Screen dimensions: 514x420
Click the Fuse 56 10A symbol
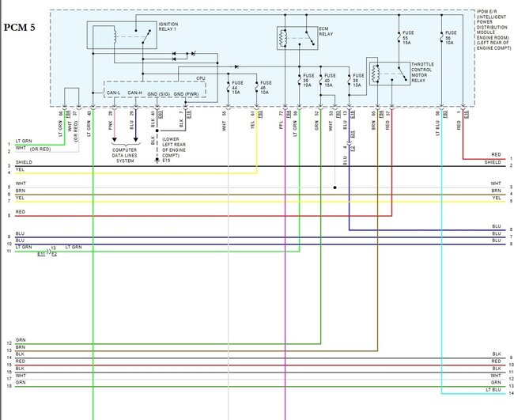point(441,38)
